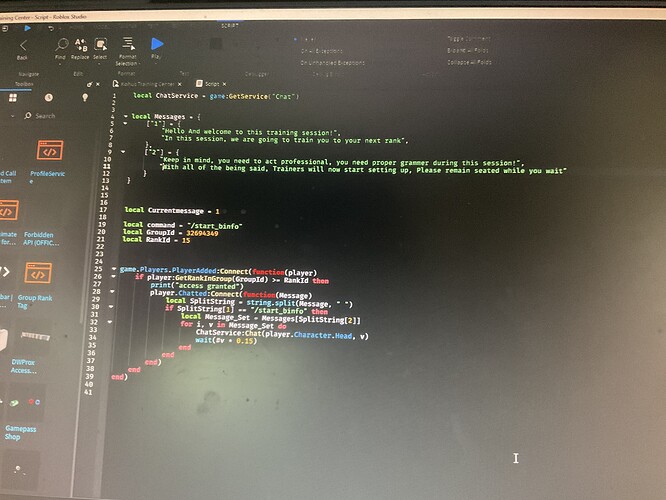Click the GroupId value 32694349

pyautogui.click(x=202, y=233)
